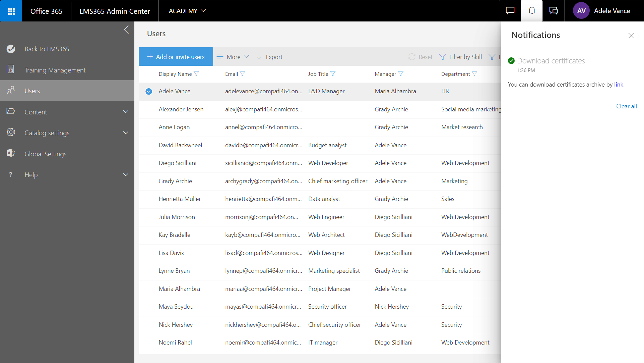Open the feedback chat bubble icon
This screenshot has height=363, width=644.
tap(510, 11)
